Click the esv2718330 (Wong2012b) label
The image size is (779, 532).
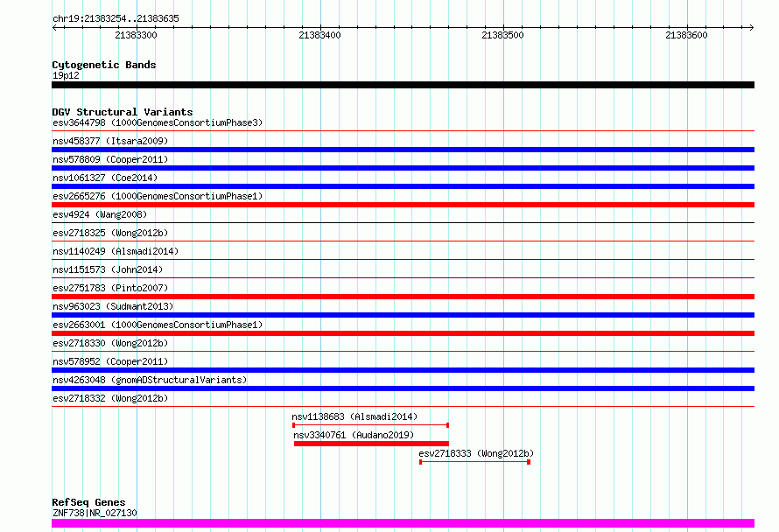click(x=110, y=343)
